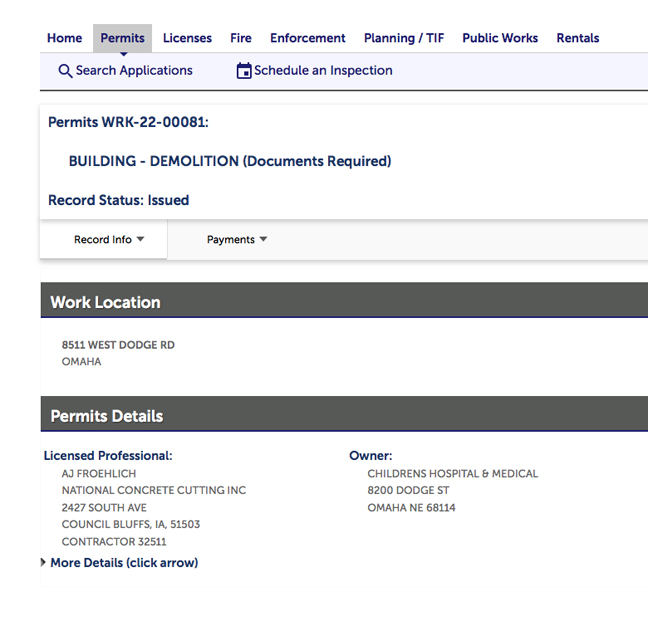The width and height of the screenshot is (648, 626).
Task: Select the Permits tab
Action: click(x=122, y=38)
